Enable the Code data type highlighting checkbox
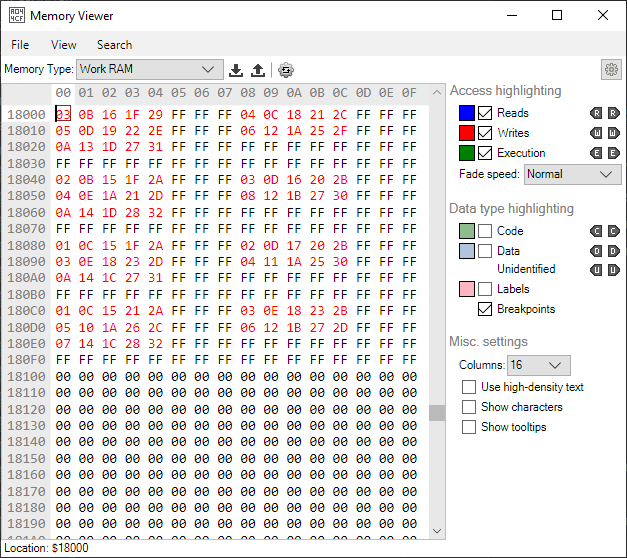627x558 pixels. (485, 231)
